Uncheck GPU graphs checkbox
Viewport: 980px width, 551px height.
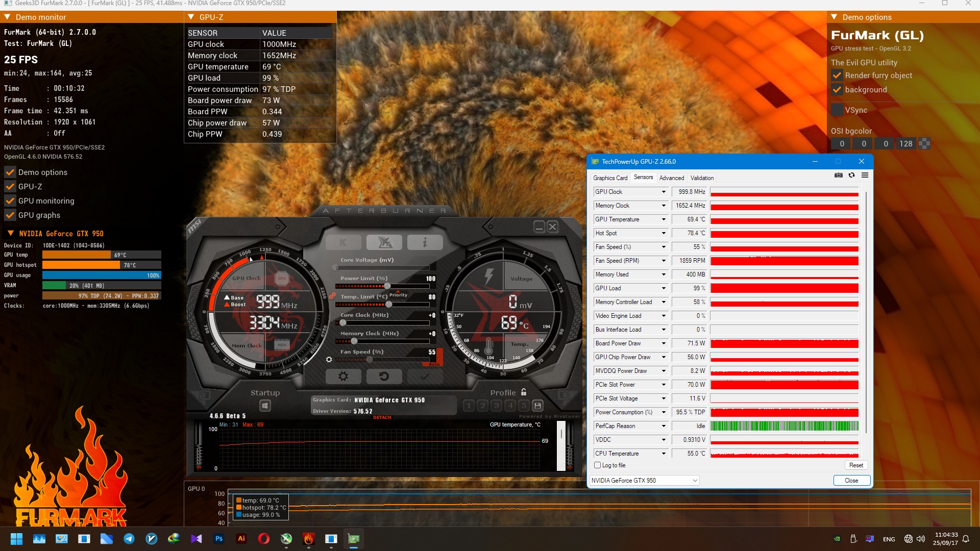[10, 215]
